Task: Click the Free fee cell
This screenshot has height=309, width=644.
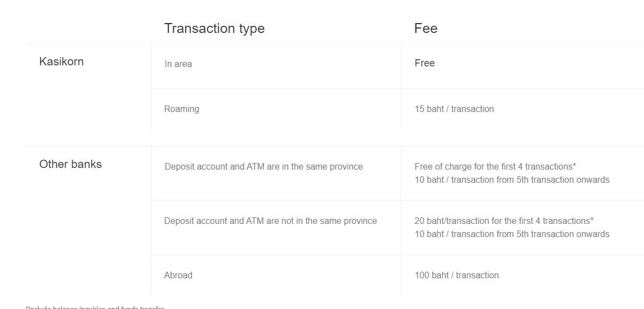Action: click(425, 63)
